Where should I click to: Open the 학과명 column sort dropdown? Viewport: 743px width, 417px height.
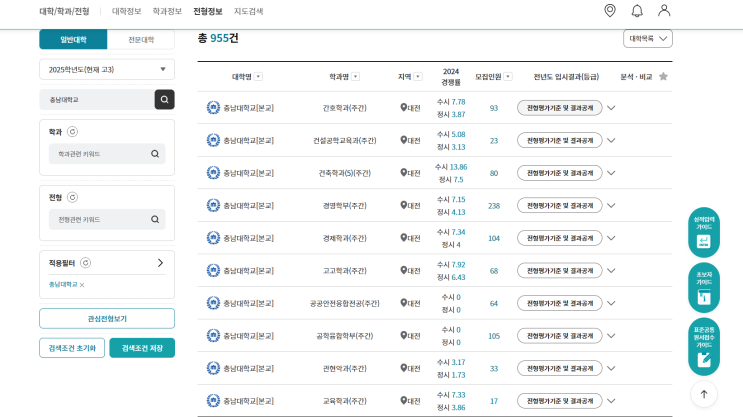[x=356, y=77]
